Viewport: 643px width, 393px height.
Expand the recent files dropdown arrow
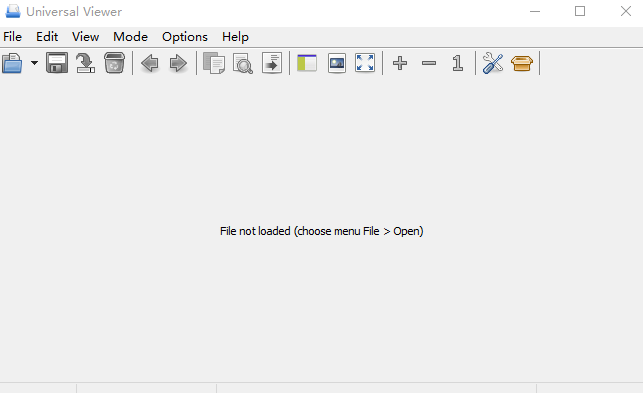click(34, 63)
